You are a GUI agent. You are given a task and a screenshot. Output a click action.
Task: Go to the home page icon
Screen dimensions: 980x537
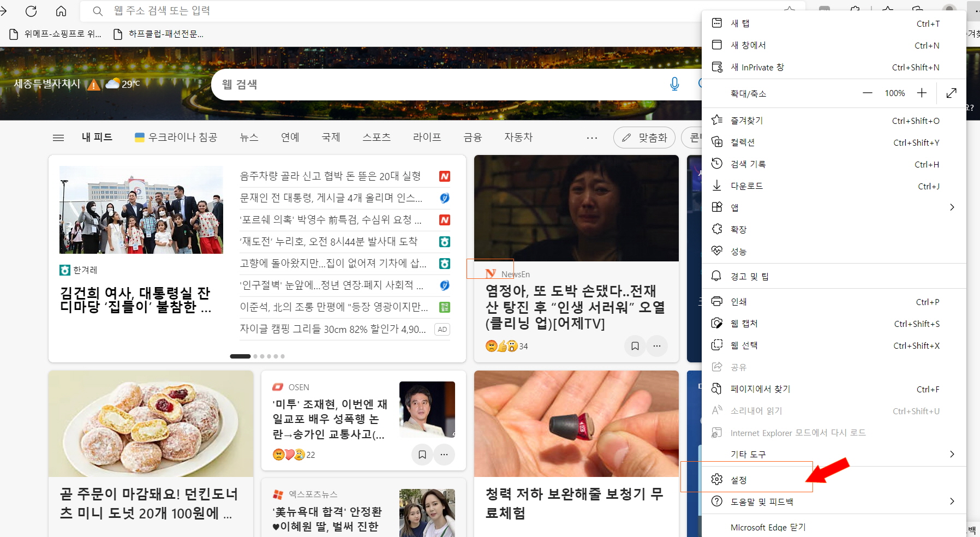pyautogui.click(x=61, y=11)
